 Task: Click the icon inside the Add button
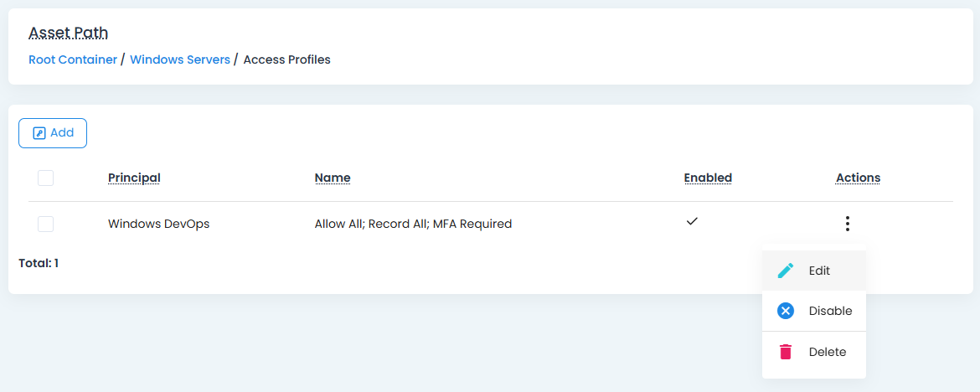tap(39, 133)
